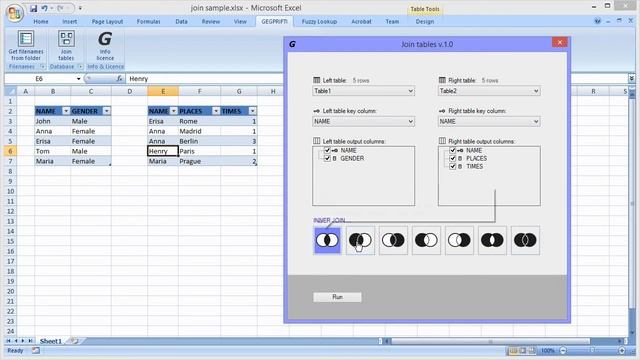Switch to Normal view in status bar

click(x=513, y=351)
